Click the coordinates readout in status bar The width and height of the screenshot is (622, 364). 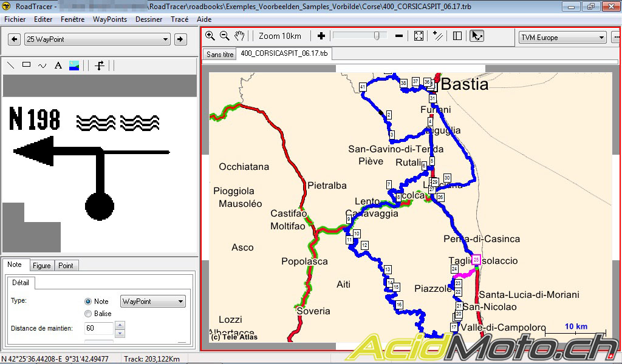coord(55,359)
